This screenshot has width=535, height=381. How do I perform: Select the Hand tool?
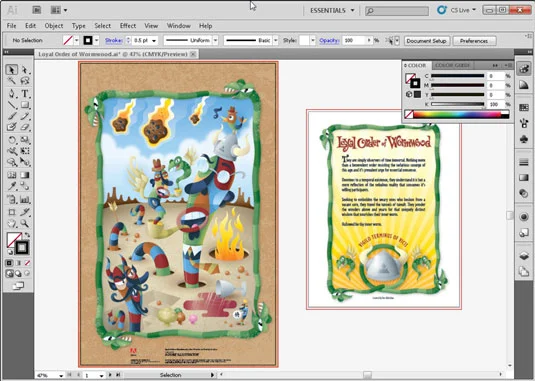pos(12,223)
